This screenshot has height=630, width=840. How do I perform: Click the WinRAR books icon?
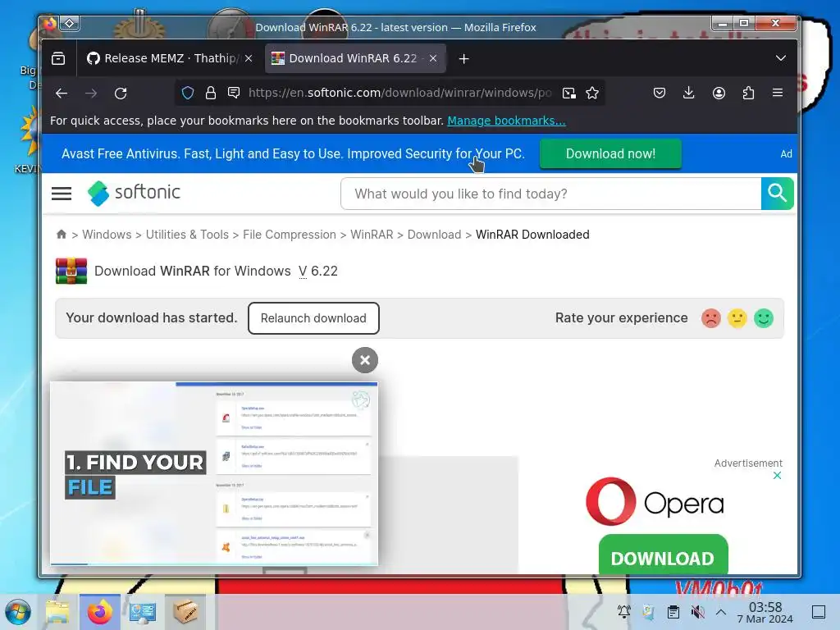pos(71,271)
